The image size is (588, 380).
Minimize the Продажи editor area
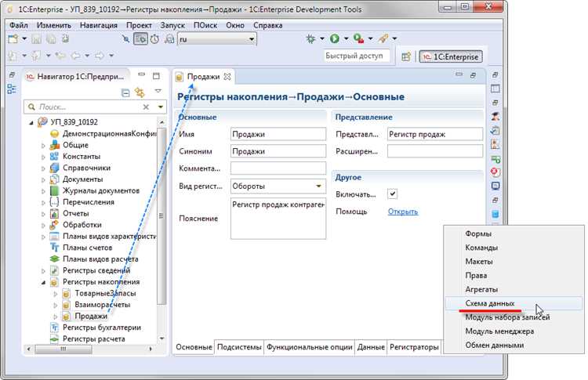(459, 74)
